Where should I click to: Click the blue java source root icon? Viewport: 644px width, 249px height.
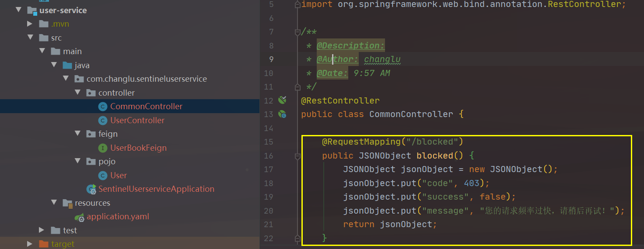(x=67, y=65)
